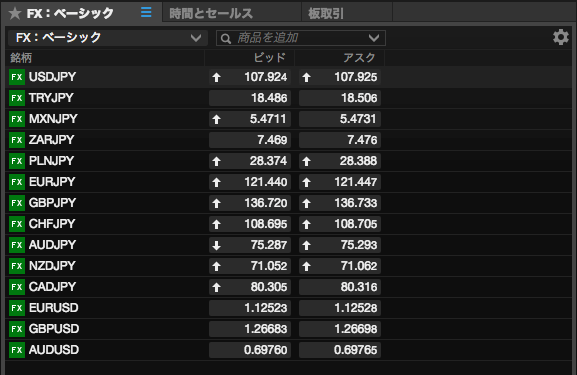Click the FX icon for ZARJPY
Screen dimensions: 577x375
click(x=17, y=140)
